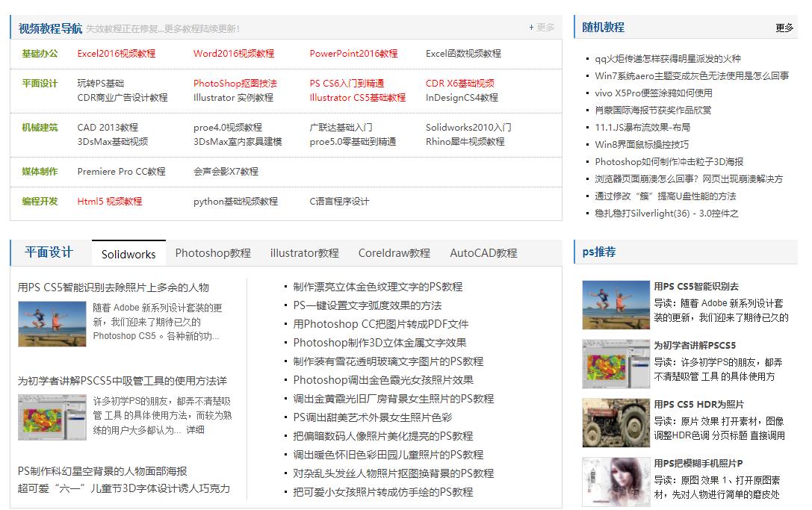Click the 基础办公 category label
This screenshot has width=812, height=510.
click(39, 53)
